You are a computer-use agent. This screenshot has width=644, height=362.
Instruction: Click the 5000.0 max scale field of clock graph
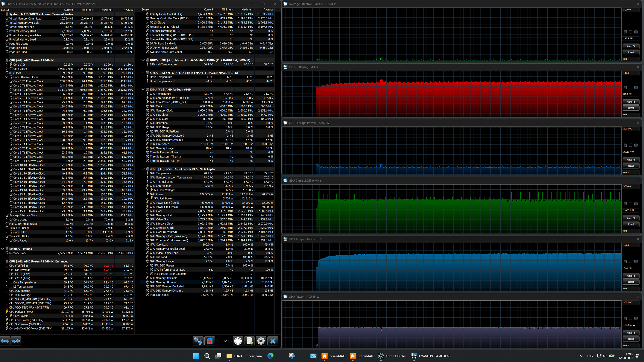pyautogui.click(x=630, y=9)
